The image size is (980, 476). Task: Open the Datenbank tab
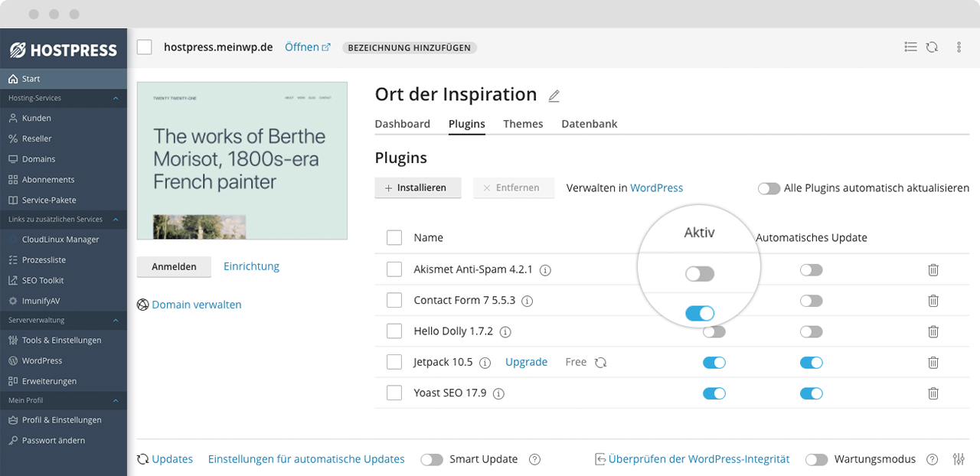click(x=589, y=123)
